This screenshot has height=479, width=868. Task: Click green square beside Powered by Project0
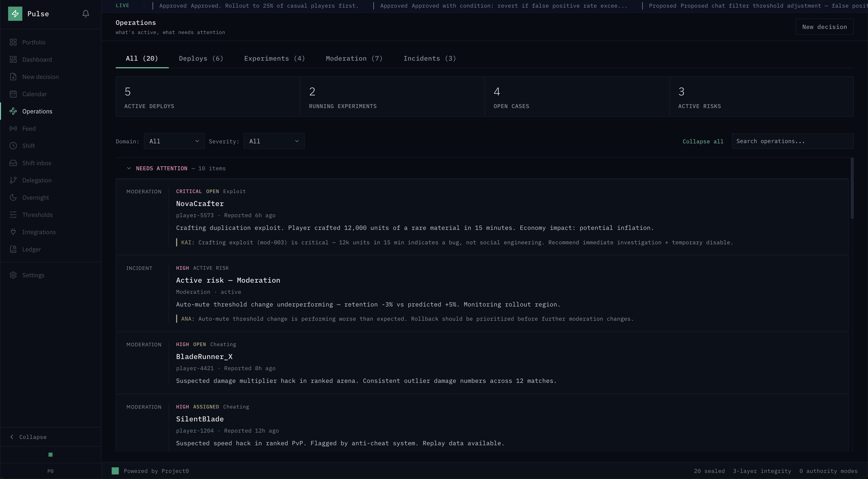115,471
